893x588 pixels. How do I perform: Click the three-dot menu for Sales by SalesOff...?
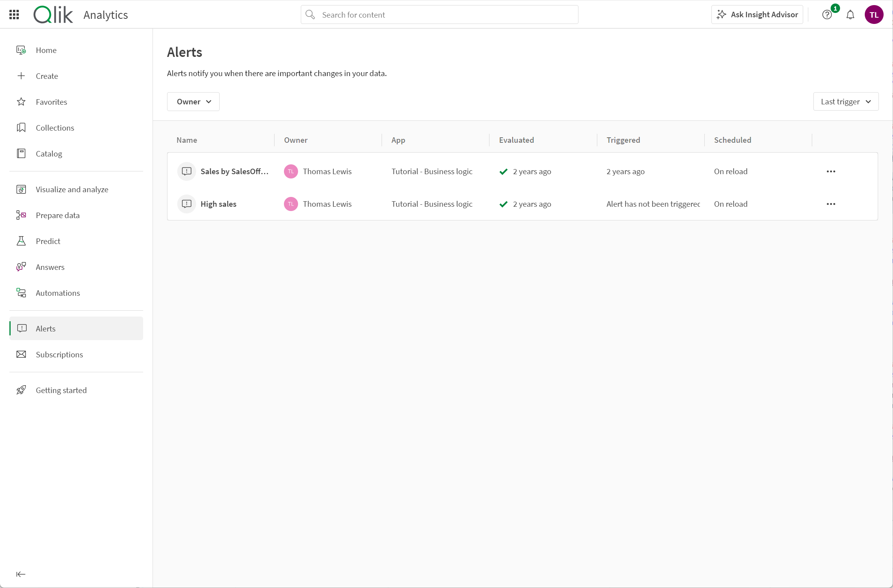click(x=831, y=171)
